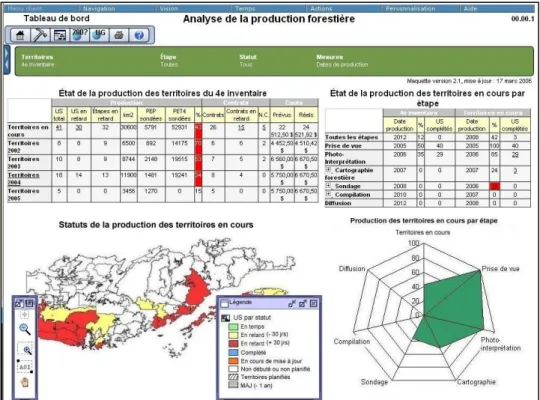Screen dimensions: 540x400
Task: Select the pan hand map tool
Action: click(24, 382)
